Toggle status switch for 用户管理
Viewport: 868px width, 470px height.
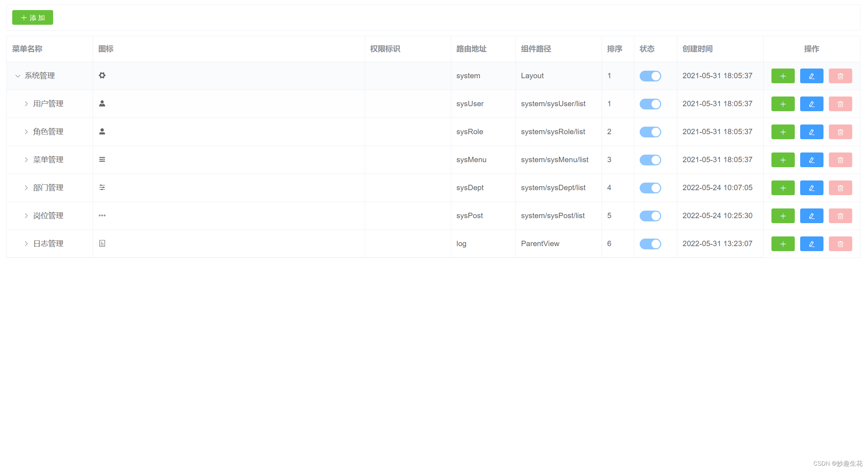(x=650, y=104)
